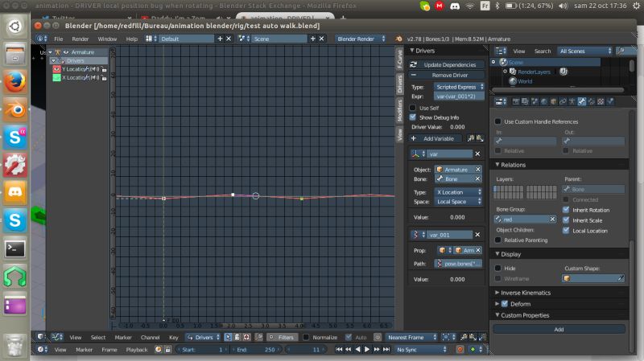The height and width of the screenshot is (361, 644).
Task: Open the Object Constraints properties tab
Action: click(x=563, y=101)
